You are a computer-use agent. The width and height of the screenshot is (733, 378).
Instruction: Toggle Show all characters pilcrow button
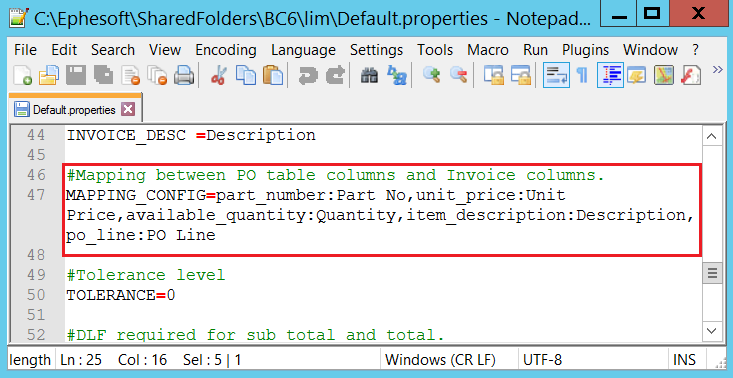pos(582,75)
